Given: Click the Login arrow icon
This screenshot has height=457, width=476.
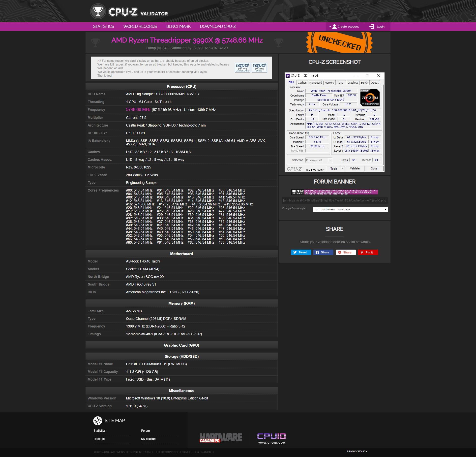Looking at the screenshot, I should point(372,27).
